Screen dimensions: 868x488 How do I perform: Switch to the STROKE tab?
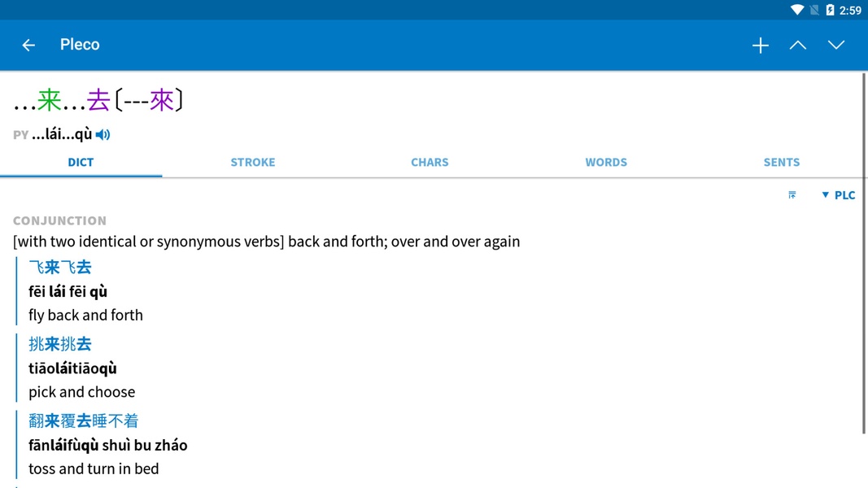[x=253, y=162]
